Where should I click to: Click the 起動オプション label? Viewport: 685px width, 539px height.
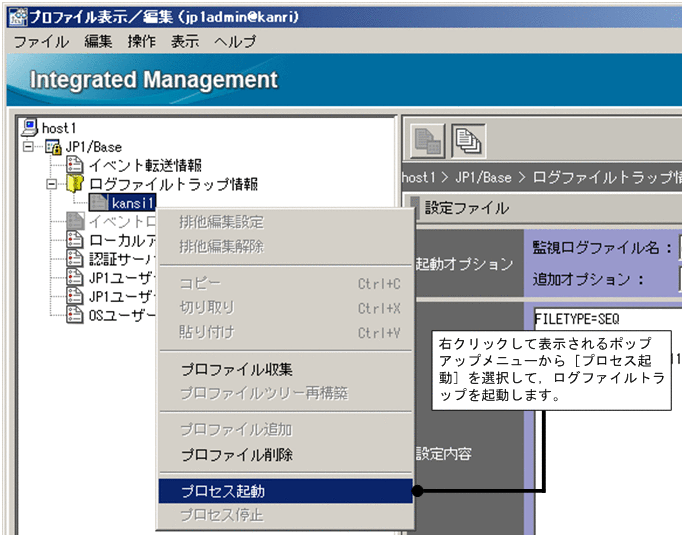[464, 264]
